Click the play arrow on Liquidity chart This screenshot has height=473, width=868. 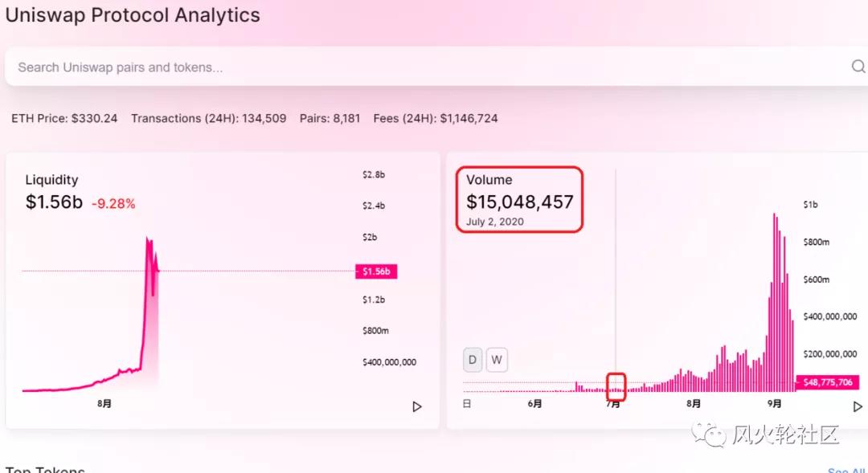417,406
